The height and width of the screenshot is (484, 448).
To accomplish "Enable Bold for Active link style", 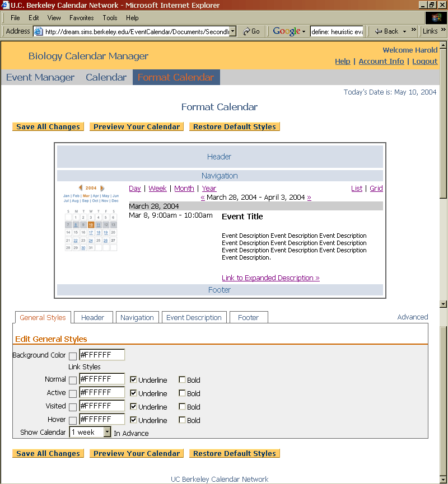I will (182, 393).
